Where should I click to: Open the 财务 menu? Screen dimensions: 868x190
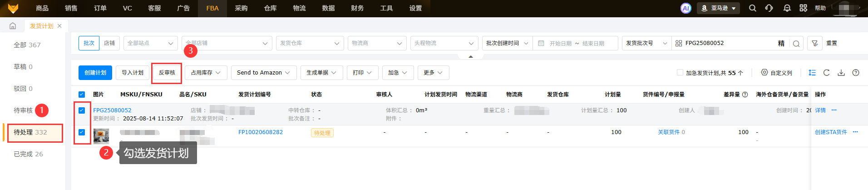(x=358, y=8)
